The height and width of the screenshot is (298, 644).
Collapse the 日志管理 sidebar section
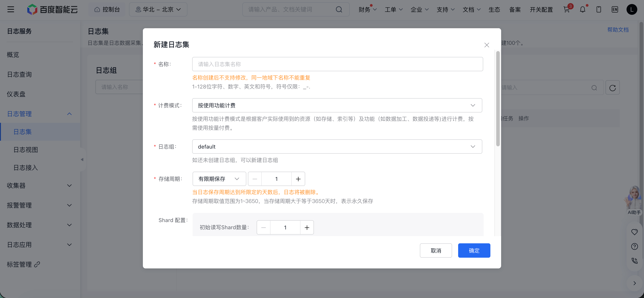[40, 114]
